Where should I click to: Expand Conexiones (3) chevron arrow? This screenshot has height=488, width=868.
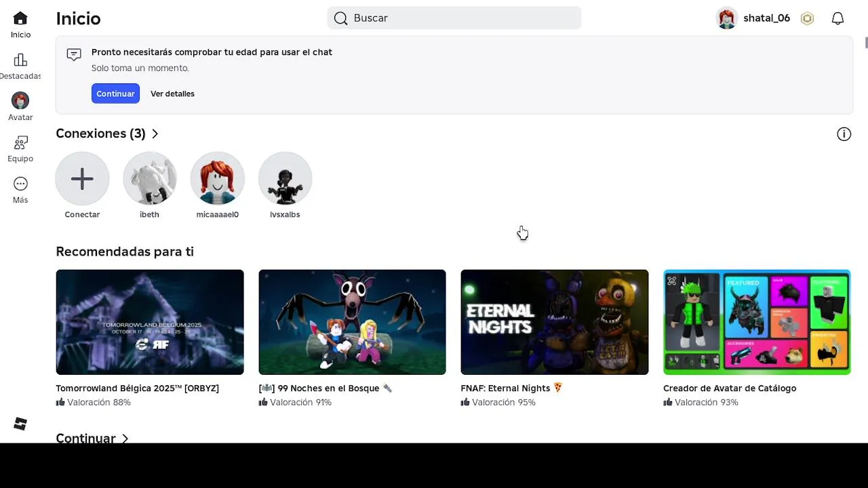click(155, 134)
